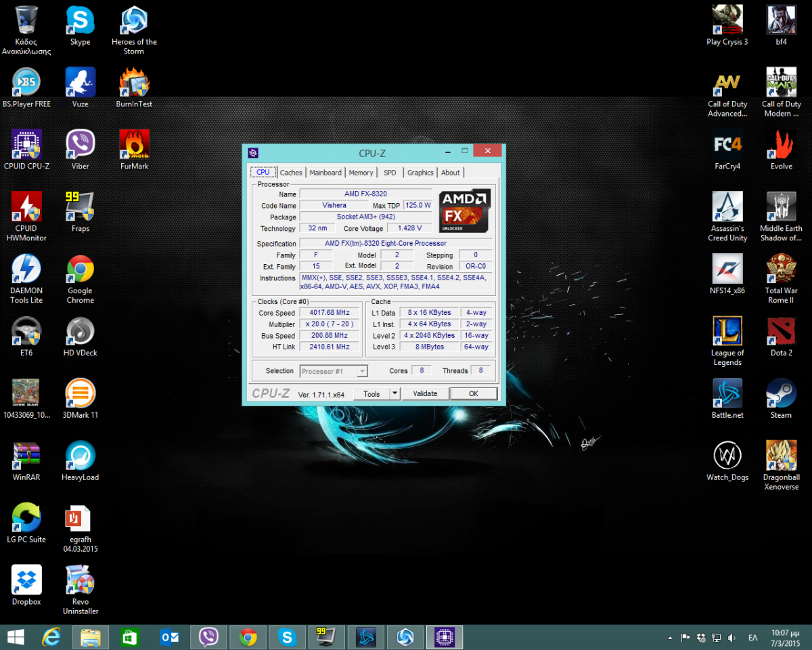Click the AMD FX-8320 name field
The width and height of the screenshot is (812, 650).
pos(366,194)
